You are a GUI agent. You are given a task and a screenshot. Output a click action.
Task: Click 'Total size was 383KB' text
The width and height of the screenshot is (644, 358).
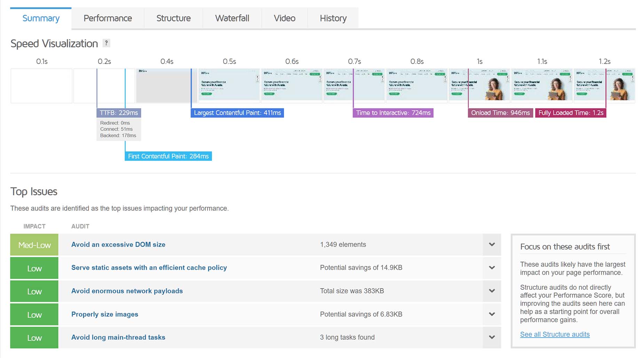pos(352,291)
